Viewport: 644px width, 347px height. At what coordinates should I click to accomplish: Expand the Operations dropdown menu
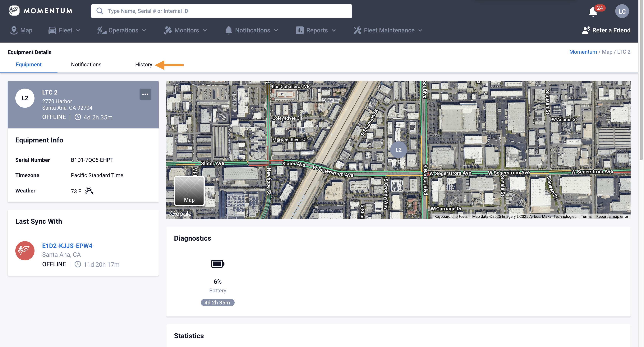[x=122, y=30]
